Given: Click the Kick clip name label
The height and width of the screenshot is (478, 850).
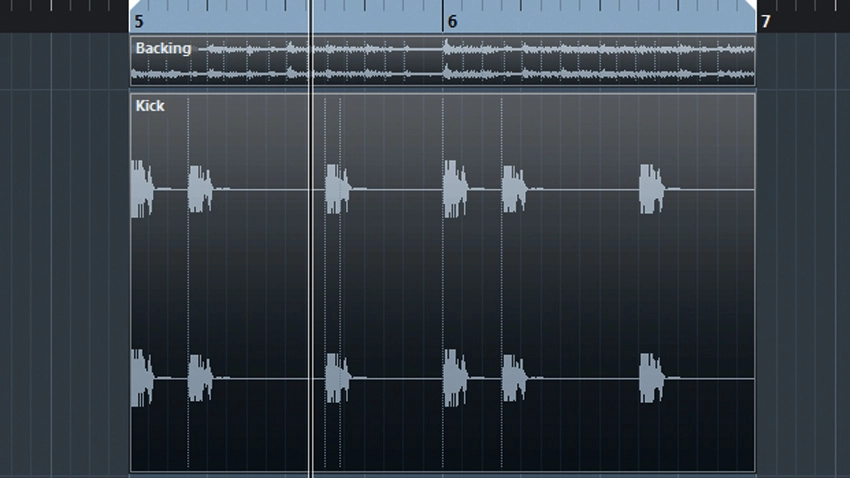Looking at the screenshot, I should pyautogui.click(x=150, y=106).
